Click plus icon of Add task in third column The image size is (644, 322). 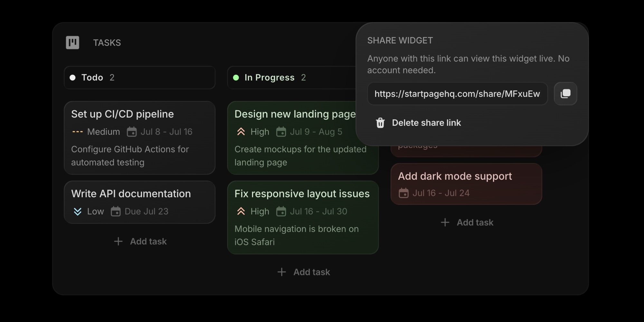point(445,223)
